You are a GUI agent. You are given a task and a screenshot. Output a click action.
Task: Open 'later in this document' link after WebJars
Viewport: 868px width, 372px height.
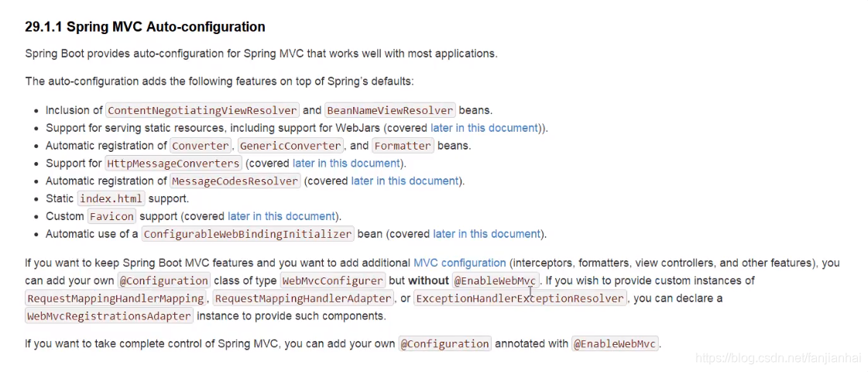click(483, 128)
